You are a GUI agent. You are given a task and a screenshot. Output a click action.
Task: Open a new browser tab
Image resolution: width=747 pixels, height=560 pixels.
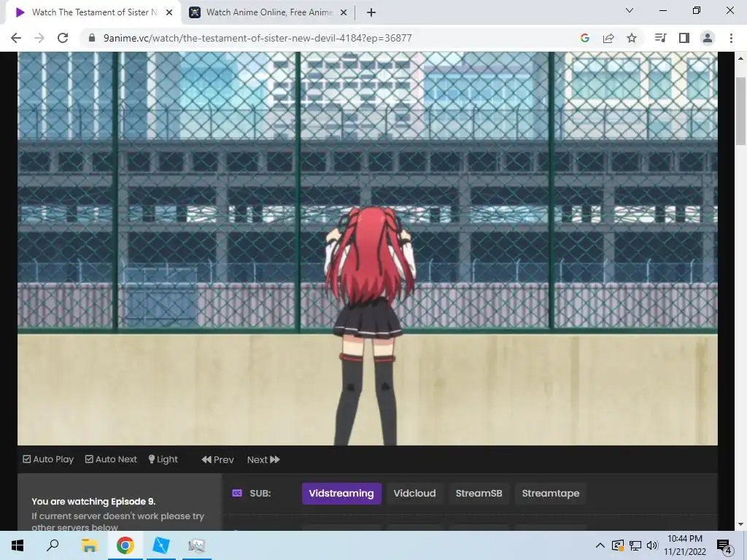[371, 12]
